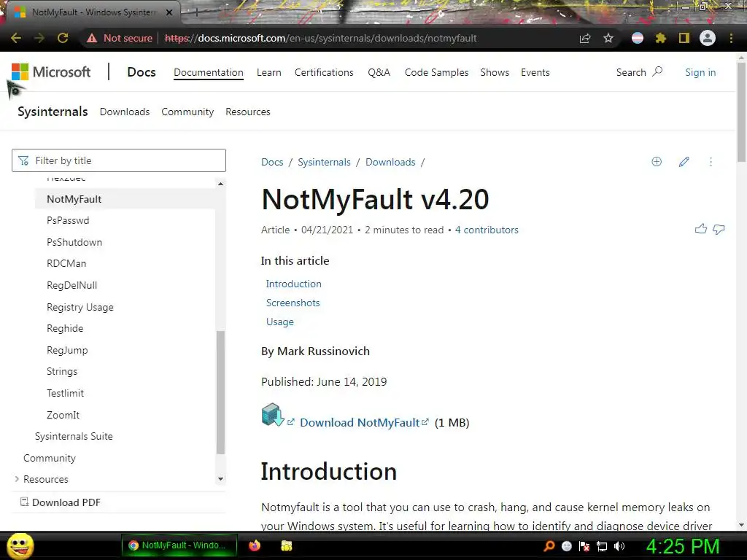This screenshot has height=560, width=747.
Task: Open the Shows menu item
Action: [495, 72]
